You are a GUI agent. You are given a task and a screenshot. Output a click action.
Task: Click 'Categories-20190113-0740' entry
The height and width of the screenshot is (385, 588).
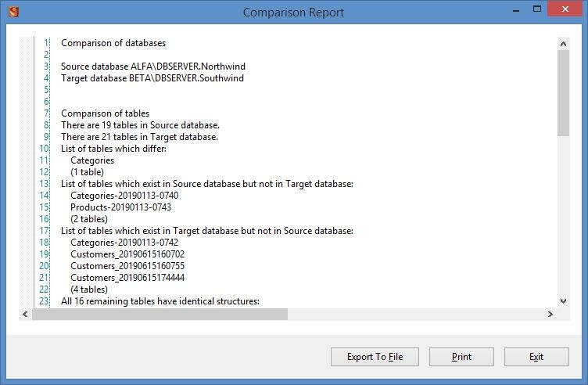tap(124, 196)
